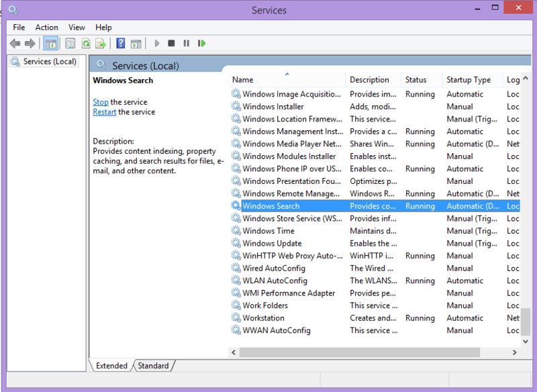Click gear icon of Windows Update row
The image size is (537, 392).
point(236,243)
